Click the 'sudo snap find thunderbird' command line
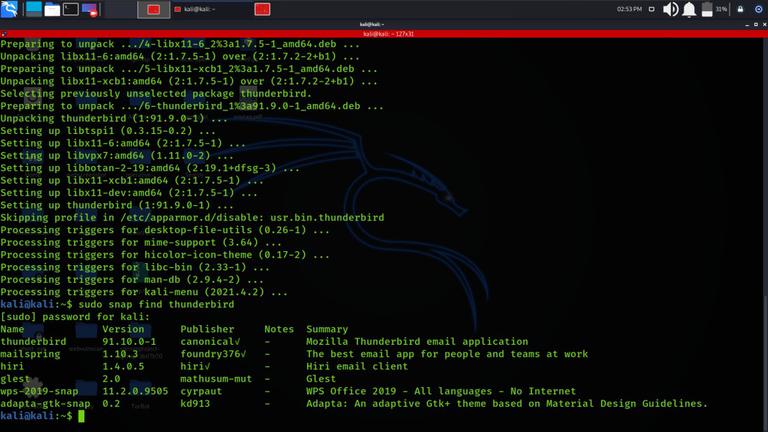The height and width of the screenshot is (432, 768). click(156, 304)
